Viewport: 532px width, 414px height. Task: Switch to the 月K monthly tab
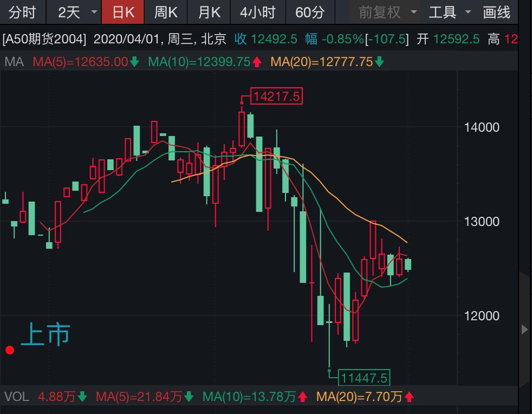tap(209, 12)
